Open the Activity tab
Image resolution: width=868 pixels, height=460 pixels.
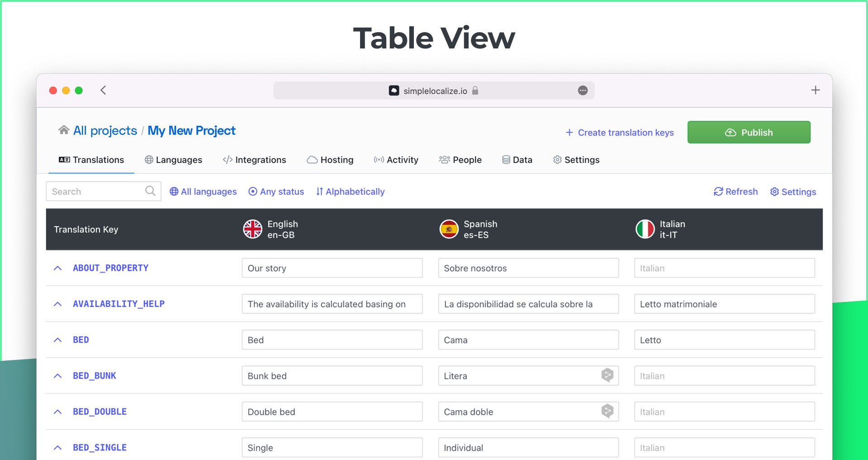[x=396, y=160]
